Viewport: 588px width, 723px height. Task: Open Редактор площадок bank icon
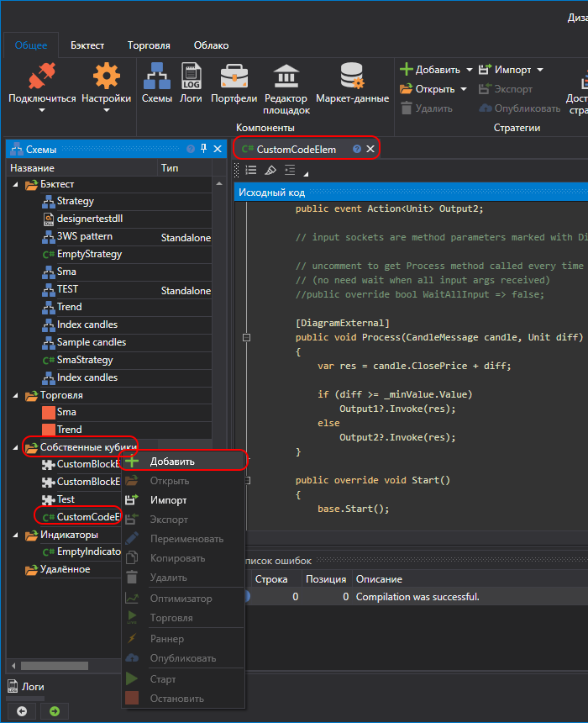[x=286, y=76]
